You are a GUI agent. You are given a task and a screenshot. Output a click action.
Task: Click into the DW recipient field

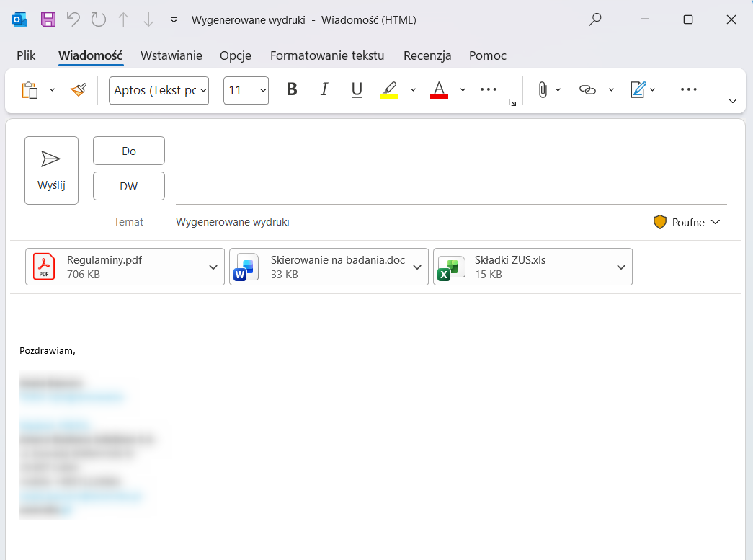tap(451, 190)
